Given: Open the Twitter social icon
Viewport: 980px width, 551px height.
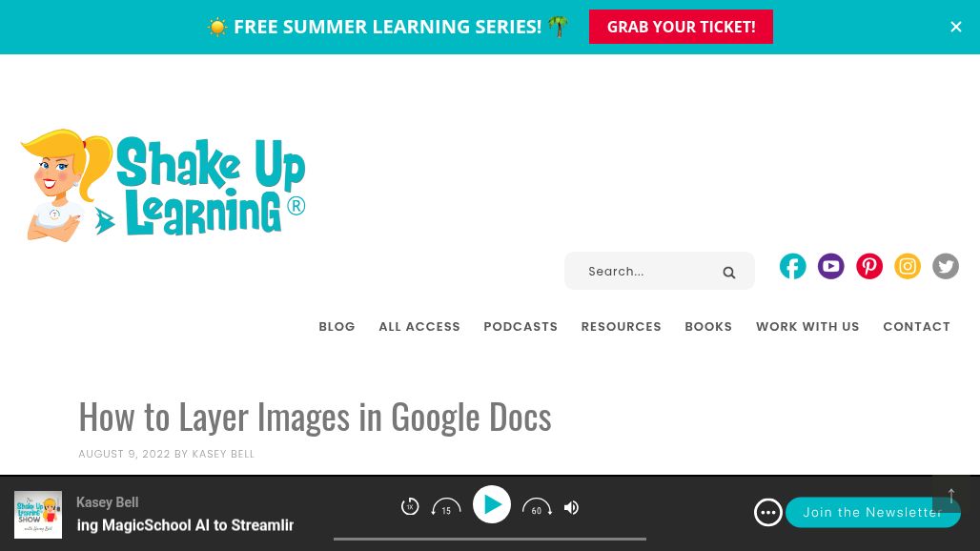Looking at the screenshot, I should (946, 266).
